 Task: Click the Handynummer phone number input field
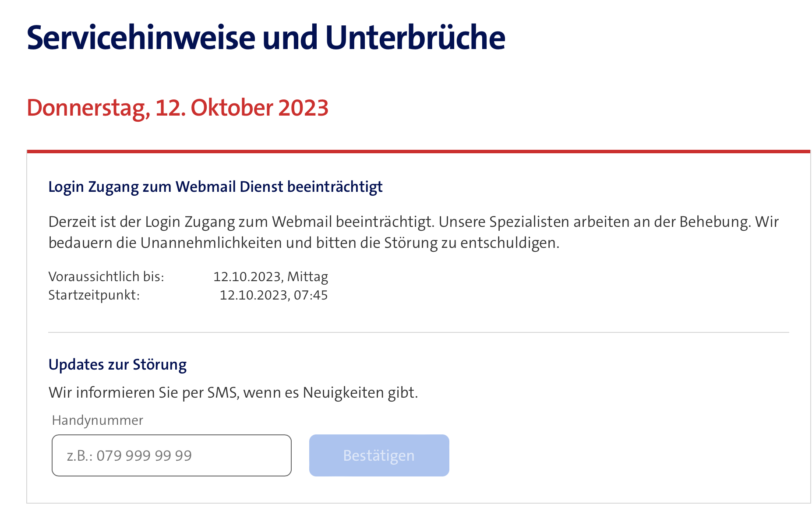171,455
